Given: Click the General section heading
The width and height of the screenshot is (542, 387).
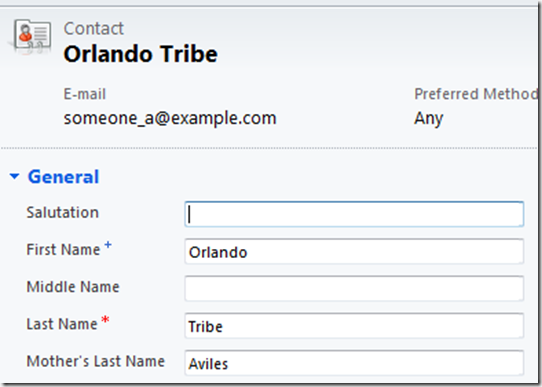Looking at the screenshot, I should pyautogui.click(x=64, y=177).
